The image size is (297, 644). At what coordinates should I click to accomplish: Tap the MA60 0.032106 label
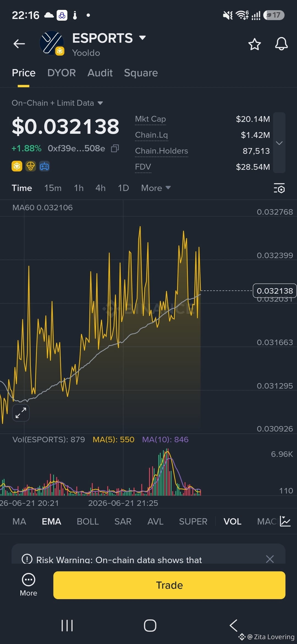coord(43,208)
